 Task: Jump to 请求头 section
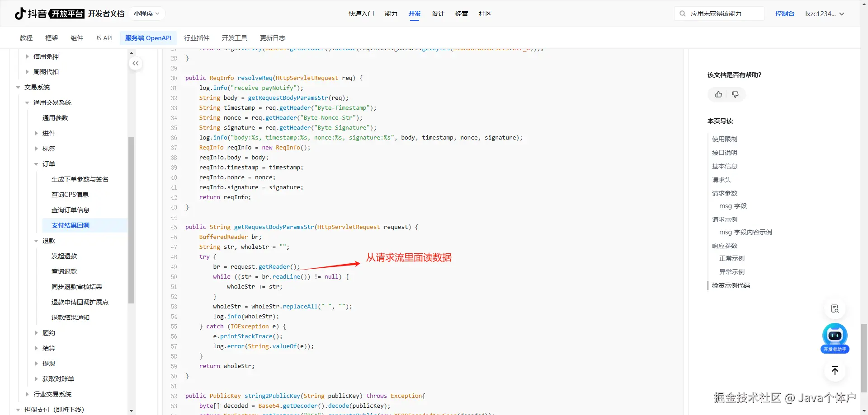coord(722,180)
